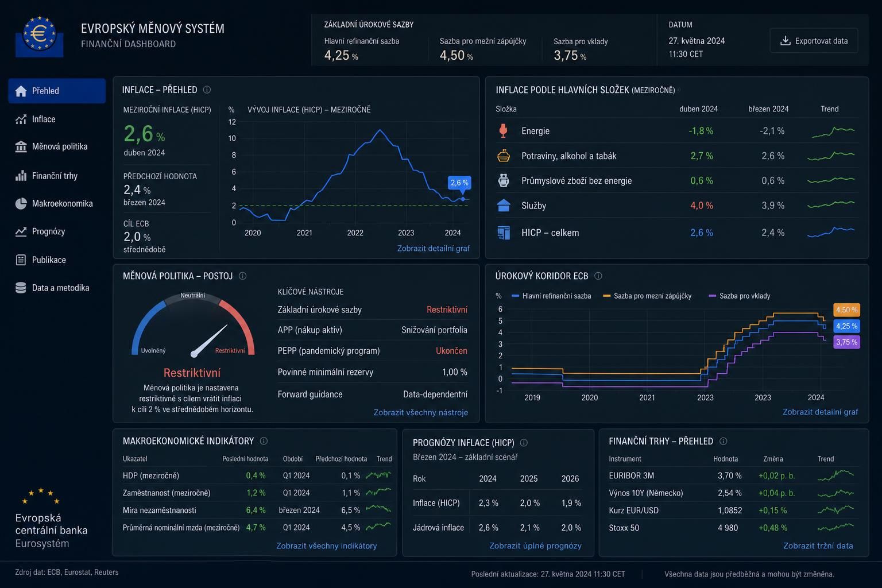Viewport: 882px width, 588px height.
Task: Toggle Sazba pro vklady legend series
Action: 740,296
